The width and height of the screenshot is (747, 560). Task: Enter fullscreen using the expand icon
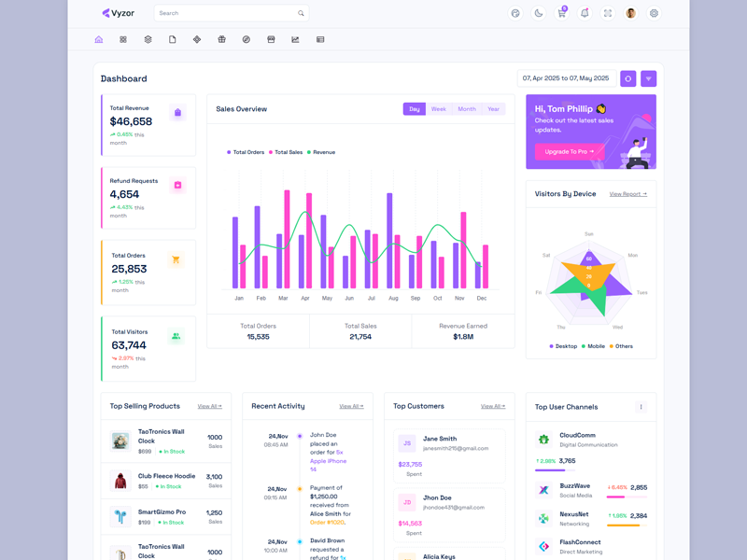[x=608, y=13]
